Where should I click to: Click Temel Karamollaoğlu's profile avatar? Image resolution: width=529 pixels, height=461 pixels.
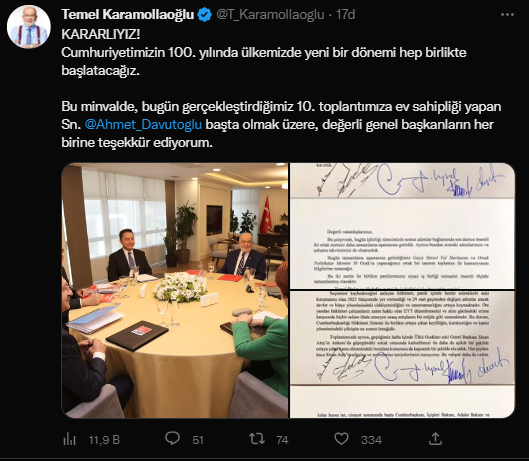pyautogui.click(x=29, y=27)
